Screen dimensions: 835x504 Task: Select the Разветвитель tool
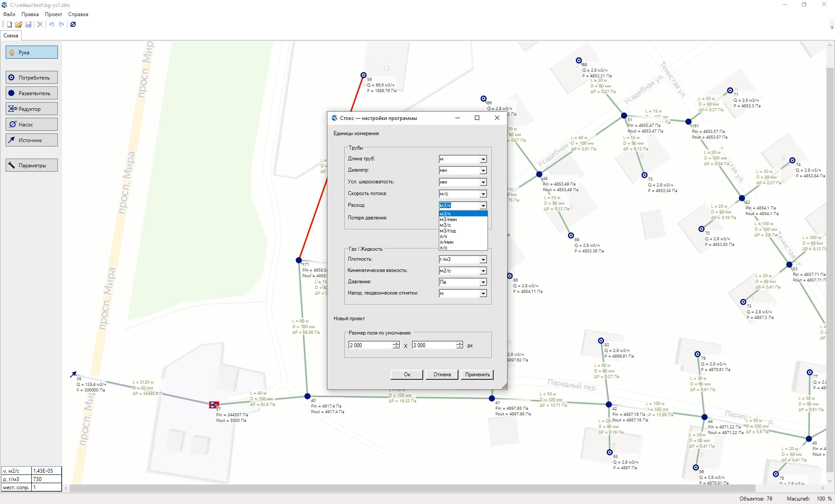(32, 93)
